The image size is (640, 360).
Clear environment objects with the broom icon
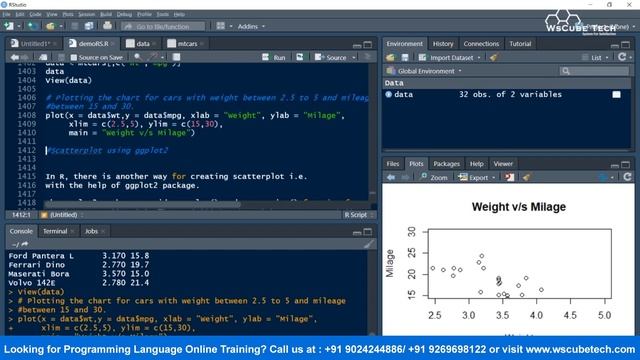point(493,58)
